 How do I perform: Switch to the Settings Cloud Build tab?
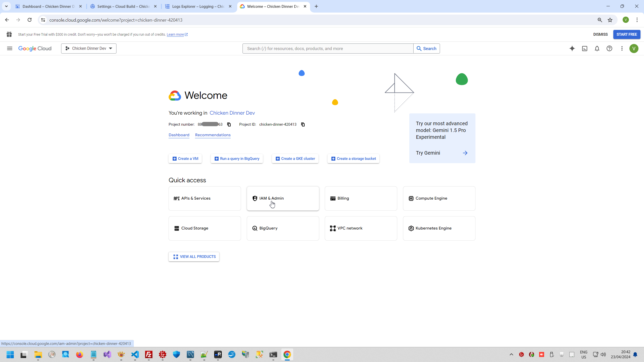point(123,6)
